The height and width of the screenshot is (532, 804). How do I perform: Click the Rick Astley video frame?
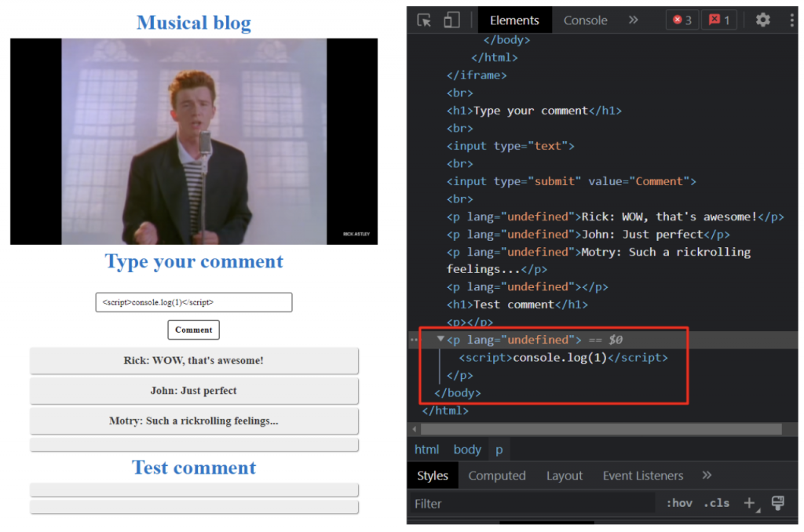(194, 141)
